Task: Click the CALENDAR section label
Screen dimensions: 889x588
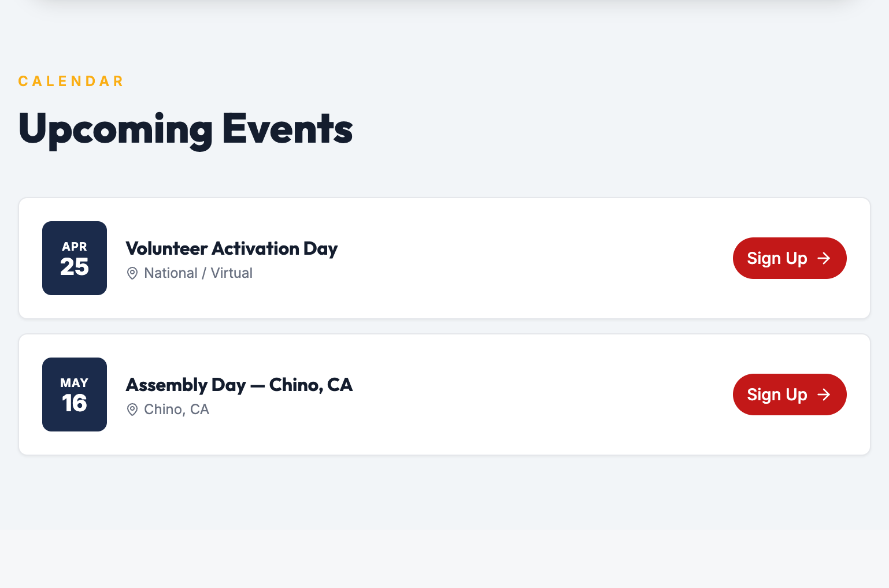Action: click(x=71, y=81)
